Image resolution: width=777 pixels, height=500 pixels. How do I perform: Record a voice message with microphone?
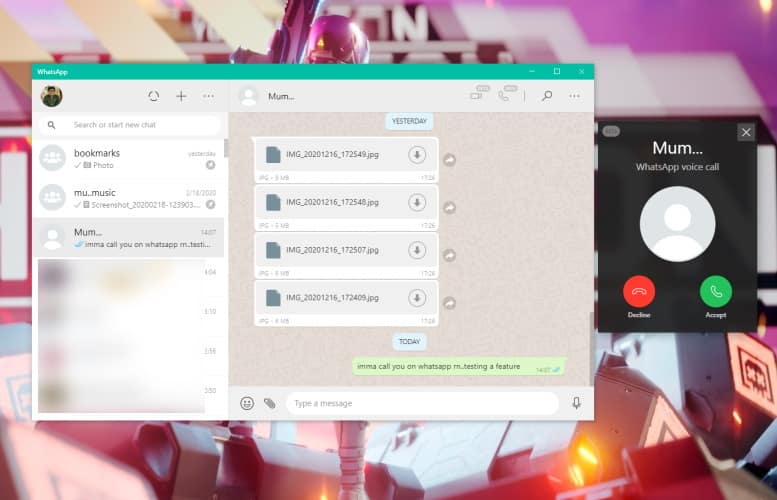point(576,402)
